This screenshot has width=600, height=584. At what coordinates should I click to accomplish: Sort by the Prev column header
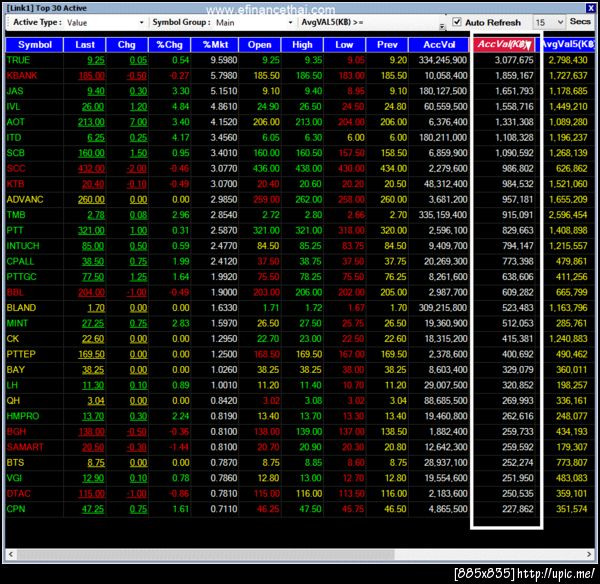[x=387, y=45]
